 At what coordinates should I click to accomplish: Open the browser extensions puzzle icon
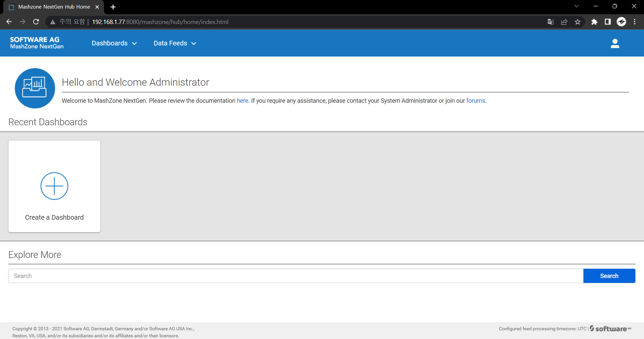click(x=594, y=22)
